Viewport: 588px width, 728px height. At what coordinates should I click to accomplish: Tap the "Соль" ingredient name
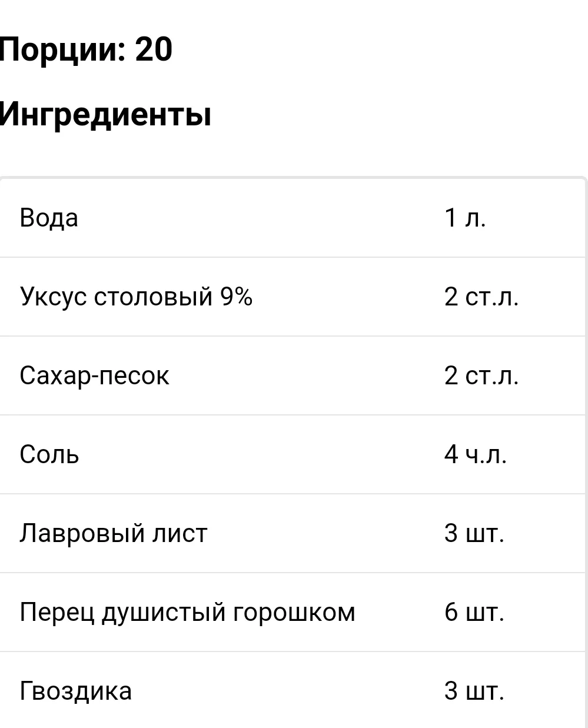[x=49, y=454]
